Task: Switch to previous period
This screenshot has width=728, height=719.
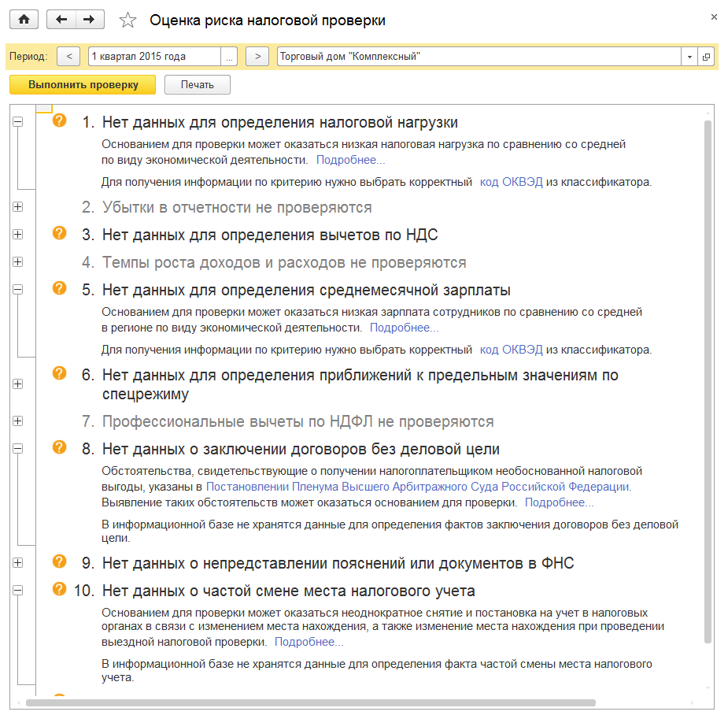Action: [69, 57]
